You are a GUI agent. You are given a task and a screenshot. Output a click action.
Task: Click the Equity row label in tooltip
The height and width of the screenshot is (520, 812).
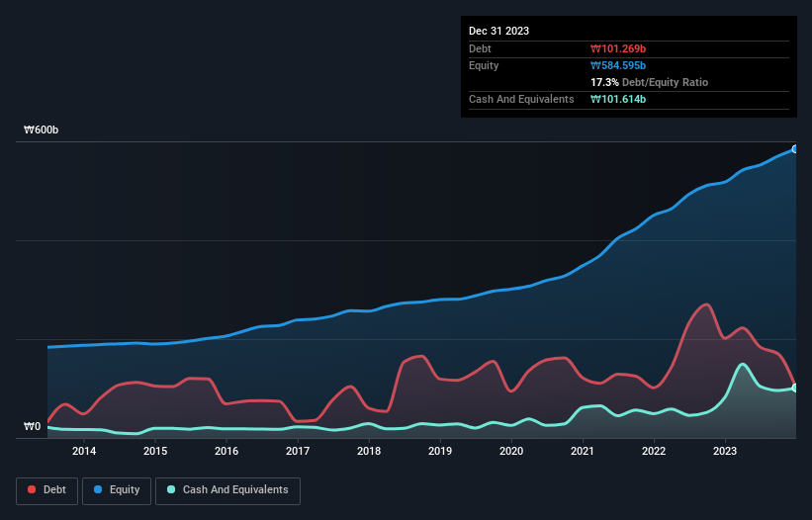(484, 65)
